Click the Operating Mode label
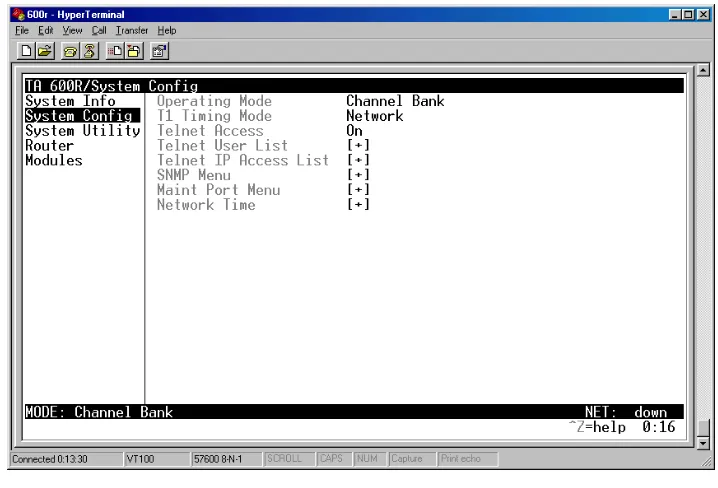The width and height of the screenshot is (718, 488). tap(214, 101)
